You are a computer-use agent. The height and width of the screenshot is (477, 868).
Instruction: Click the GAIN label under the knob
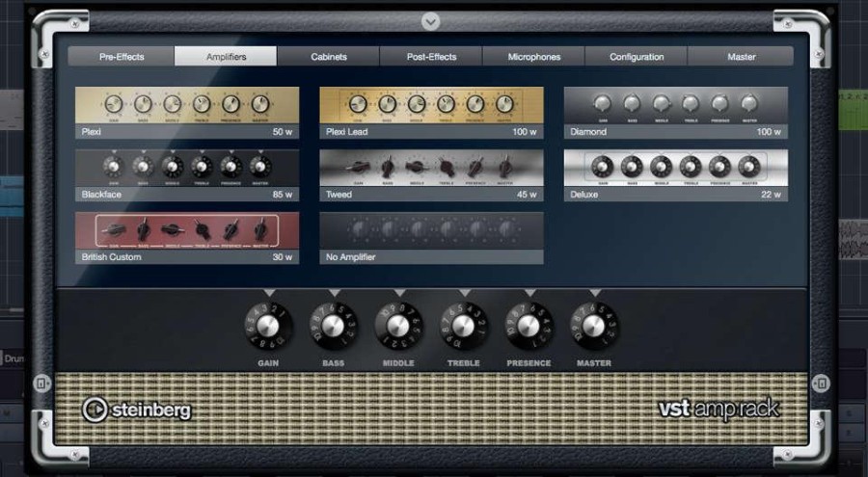click(x=268, y=363)
